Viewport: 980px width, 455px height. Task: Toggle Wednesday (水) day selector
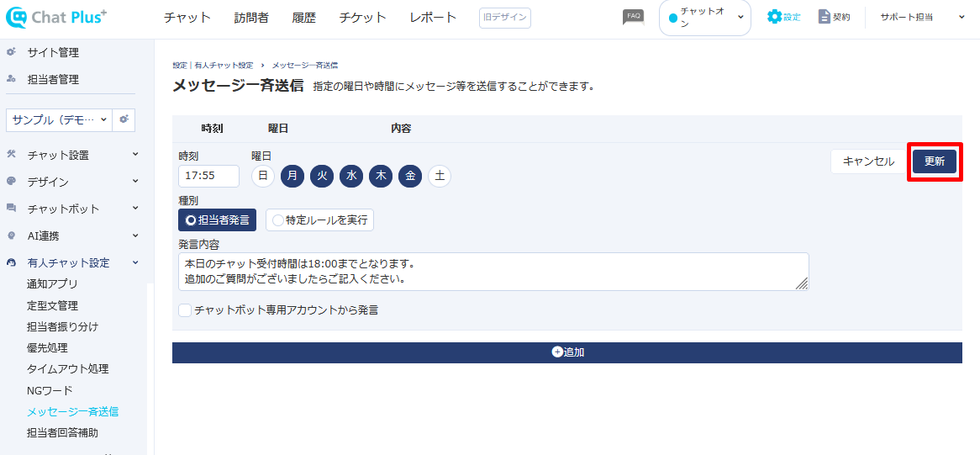351,177
